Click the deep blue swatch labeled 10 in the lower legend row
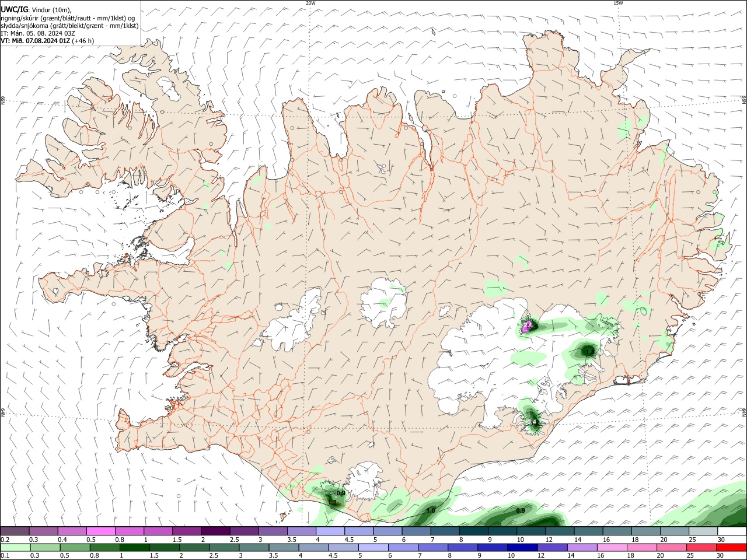 522,547
